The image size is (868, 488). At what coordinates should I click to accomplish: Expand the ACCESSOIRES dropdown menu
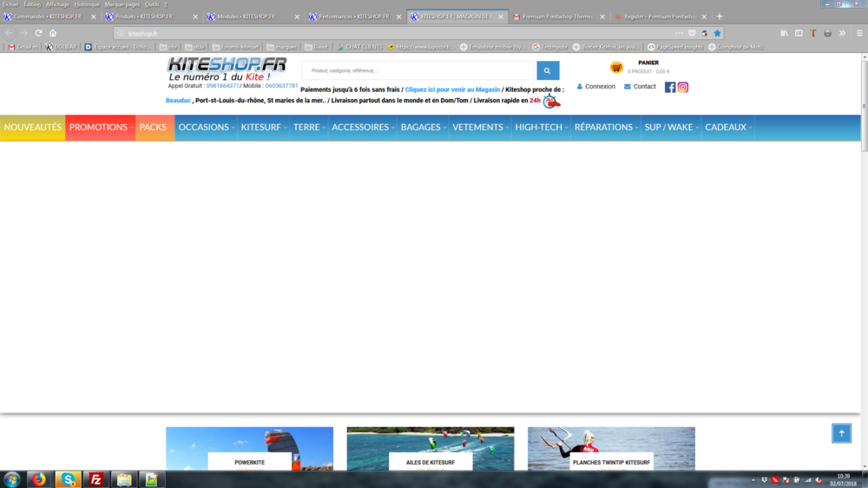[x=363, y=128]
